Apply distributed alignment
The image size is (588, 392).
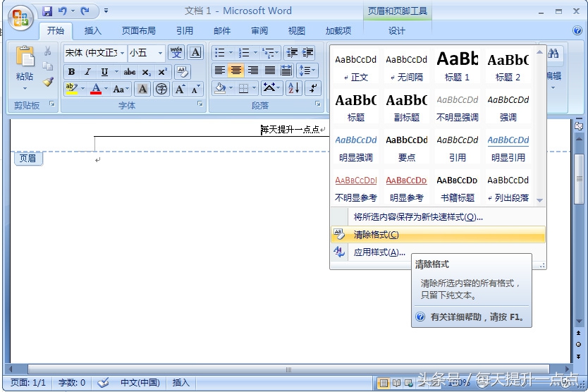click(x=286, y=71)
